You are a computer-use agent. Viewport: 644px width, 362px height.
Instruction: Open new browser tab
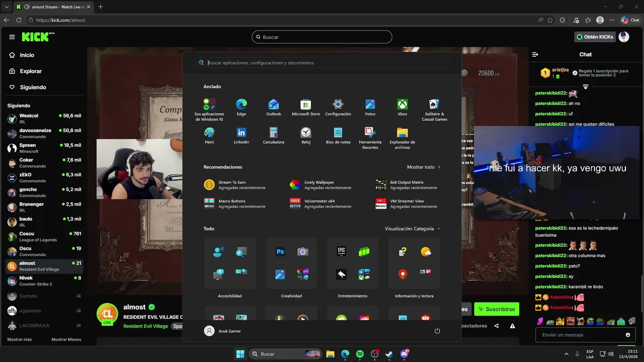coord(101,7)
